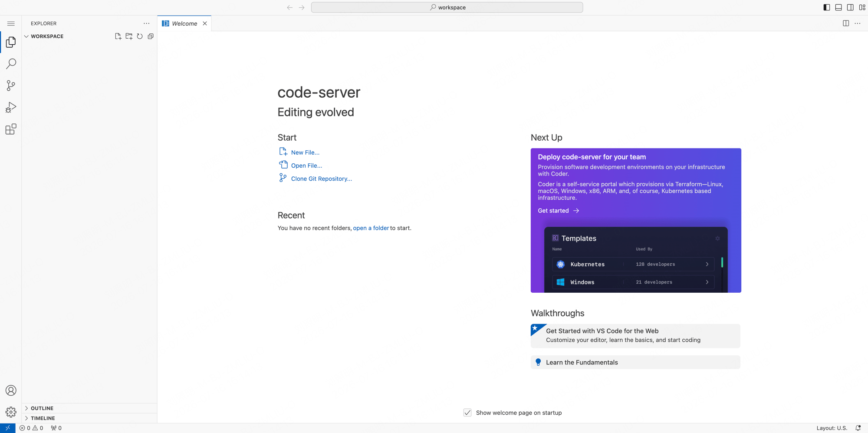The image size is (868, 433).
Task: Open the Customize Layout menu
Action: (862, 7)
